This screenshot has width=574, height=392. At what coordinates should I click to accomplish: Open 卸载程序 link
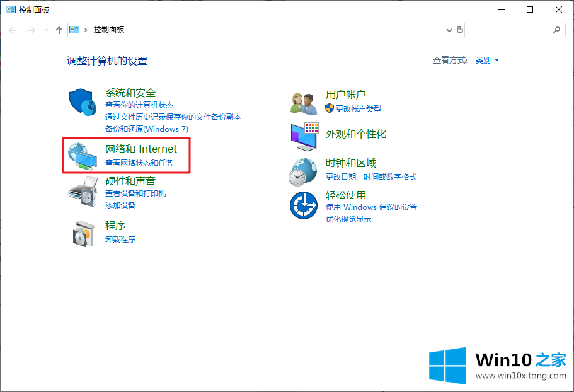coord(120,239)
